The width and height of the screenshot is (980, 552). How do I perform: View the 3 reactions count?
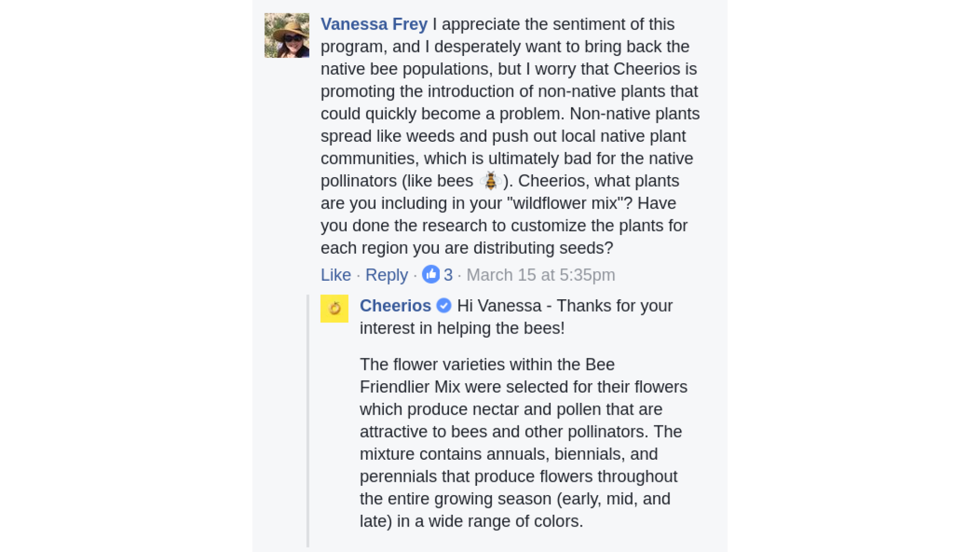point(448,275)
